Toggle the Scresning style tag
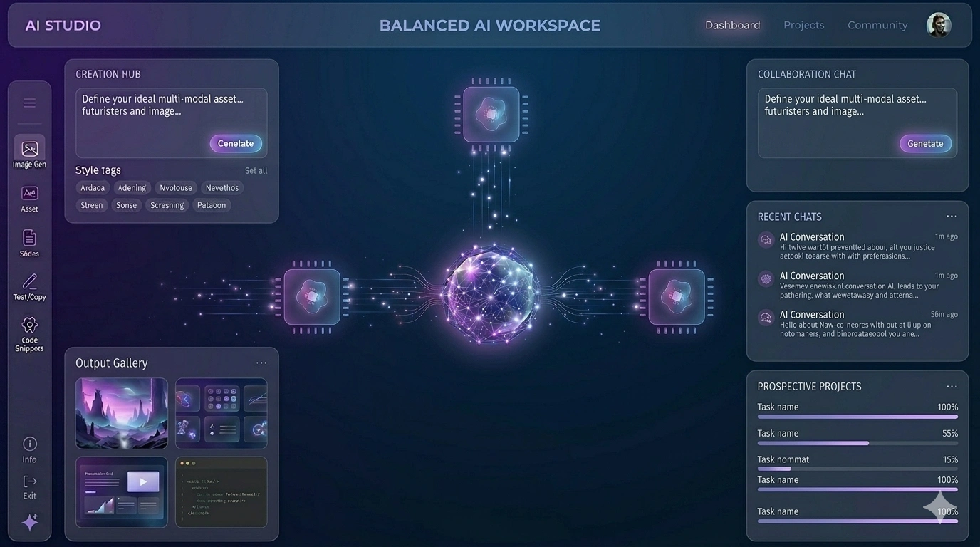 [x=167, y=205]
